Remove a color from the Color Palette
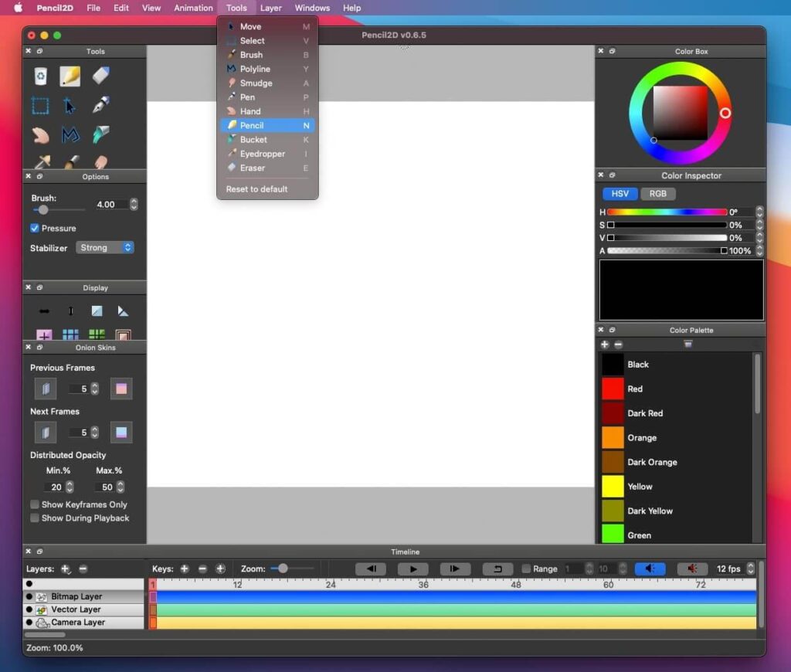 (619, 344)
